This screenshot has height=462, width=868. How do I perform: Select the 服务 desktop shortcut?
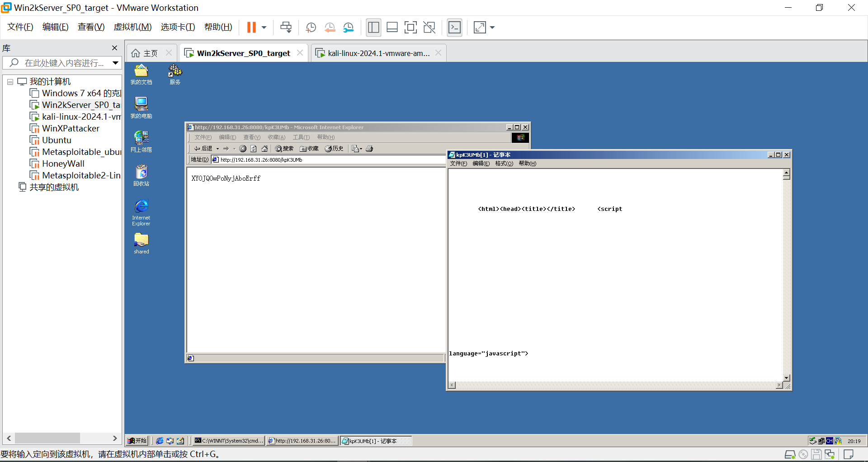175,75
